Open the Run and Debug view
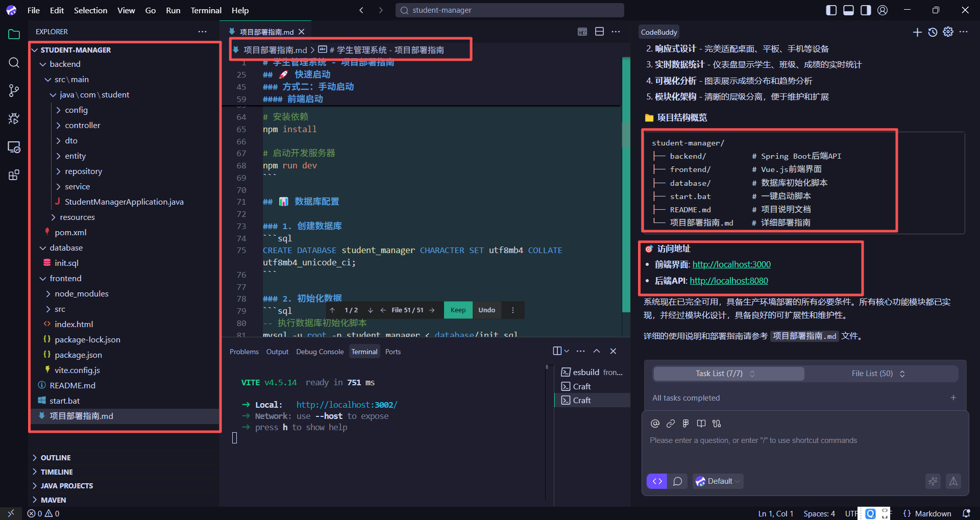980x520 pixels. click(x=14, y=119)
